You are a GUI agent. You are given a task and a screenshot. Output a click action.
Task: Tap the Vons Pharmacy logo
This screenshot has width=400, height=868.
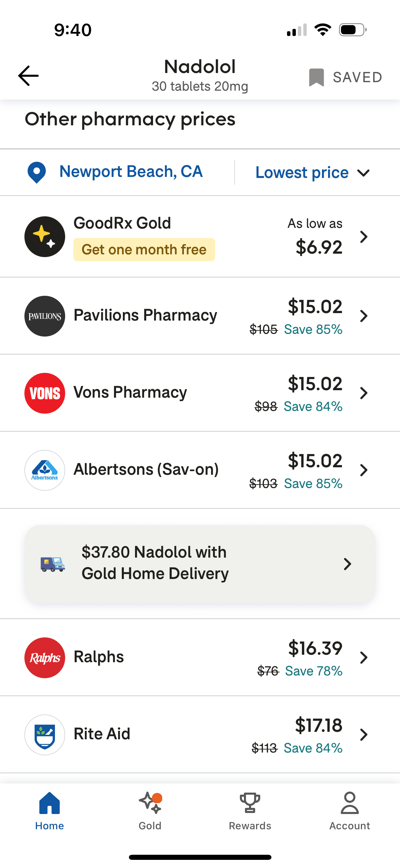pyautogui.click(x=45, y=393)
